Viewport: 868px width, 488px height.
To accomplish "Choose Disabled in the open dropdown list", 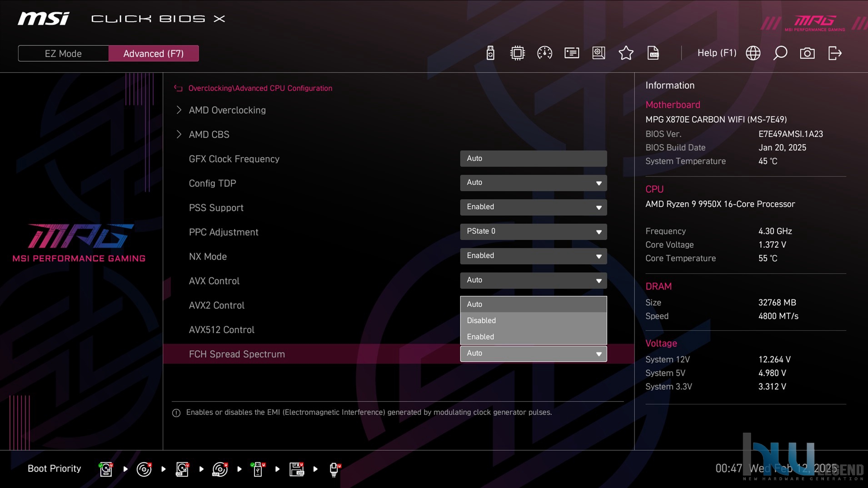I will (x=533, y=320).
